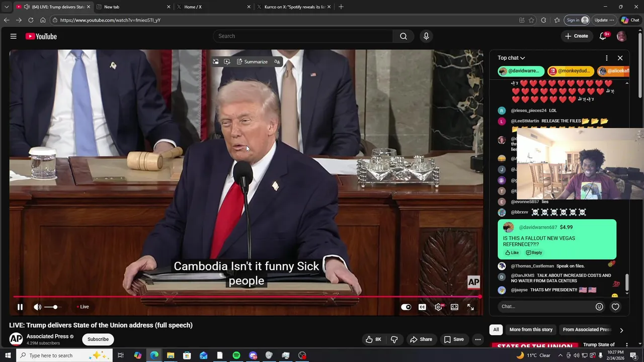Expand the Top chat dropdown
The height and width of the screenshot is (362, 644).
511,58
